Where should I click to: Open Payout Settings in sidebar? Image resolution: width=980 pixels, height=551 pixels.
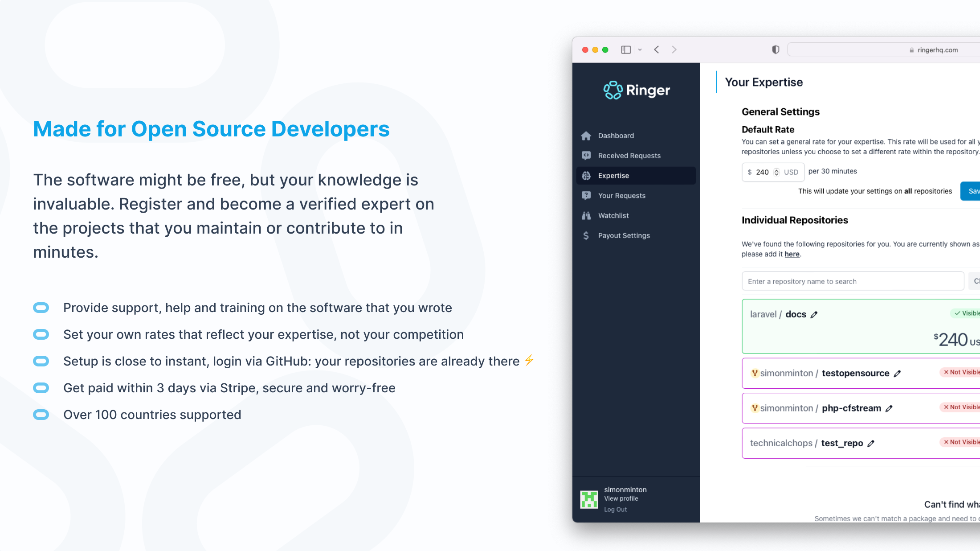click(x=636, y=235)
